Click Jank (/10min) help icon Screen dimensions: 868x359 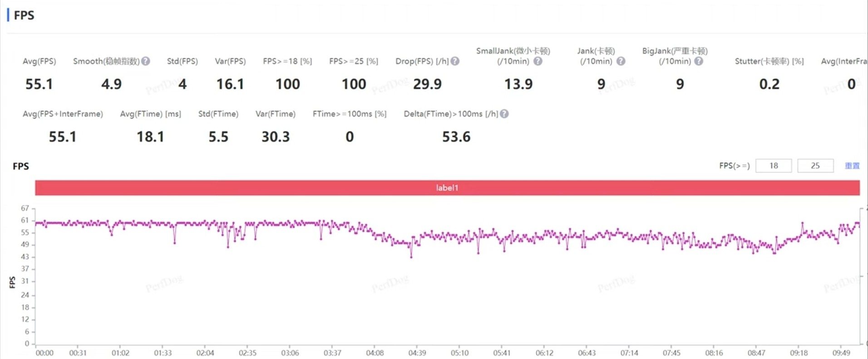point(621,61)
